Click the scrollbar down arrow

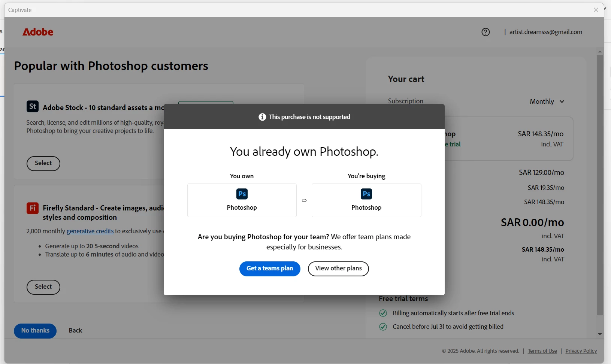(600, 334)
